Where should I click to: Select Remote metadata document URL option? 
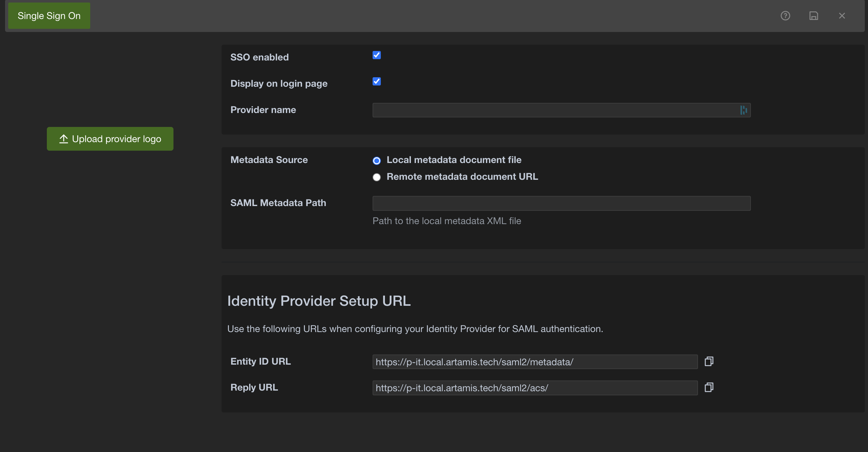point(377,177)
